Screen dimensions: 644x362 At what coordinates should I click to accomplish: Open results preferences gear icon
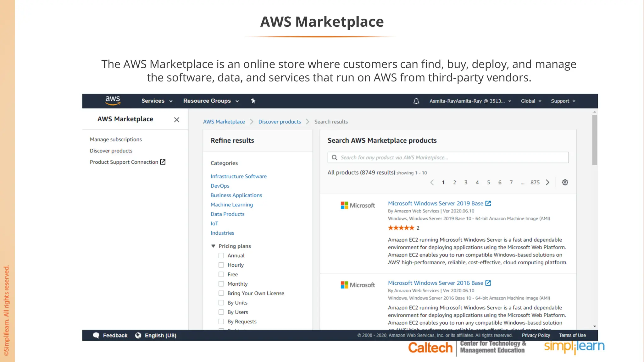click(x=565, y=182)
